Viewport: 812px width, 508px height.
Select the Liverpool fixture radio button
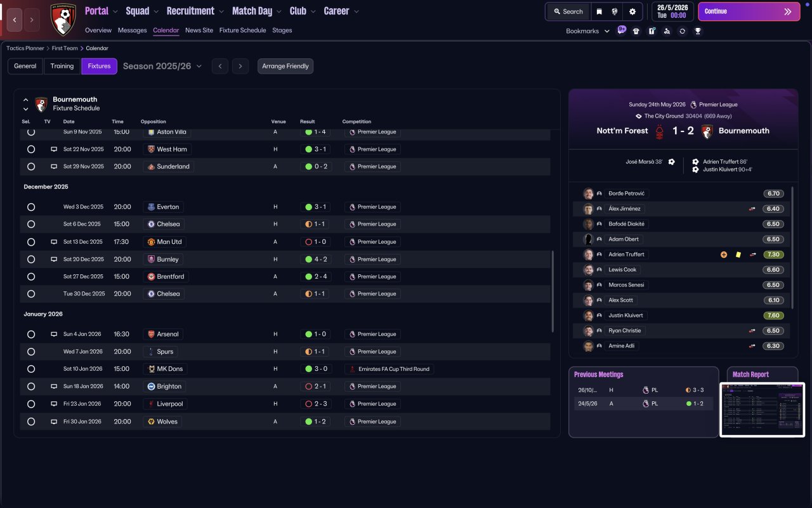coord(31,404)
